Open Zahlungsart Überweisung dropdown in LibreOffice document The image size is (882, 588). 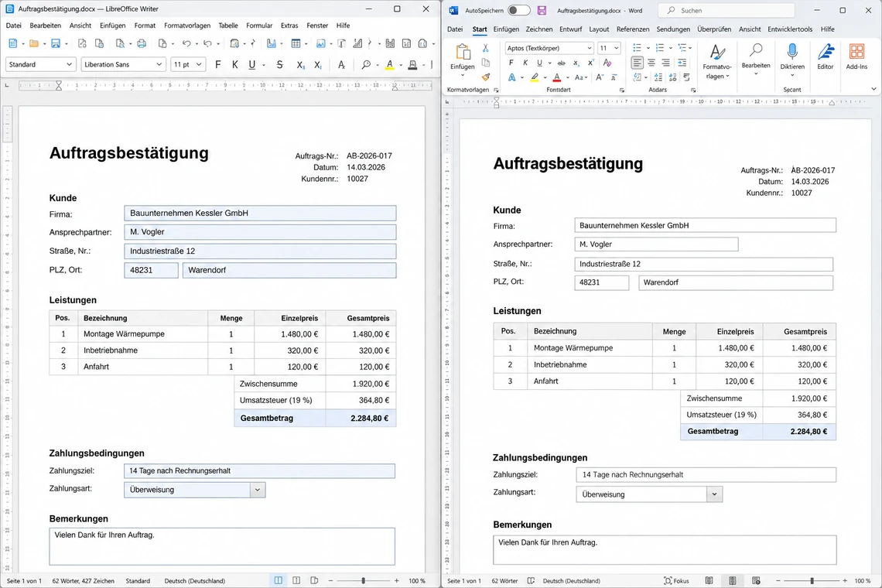258,490
